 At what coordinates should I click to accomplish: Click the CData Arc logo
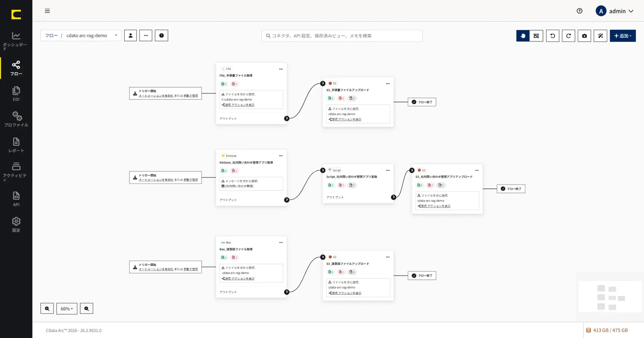click(x=16, y=15)
